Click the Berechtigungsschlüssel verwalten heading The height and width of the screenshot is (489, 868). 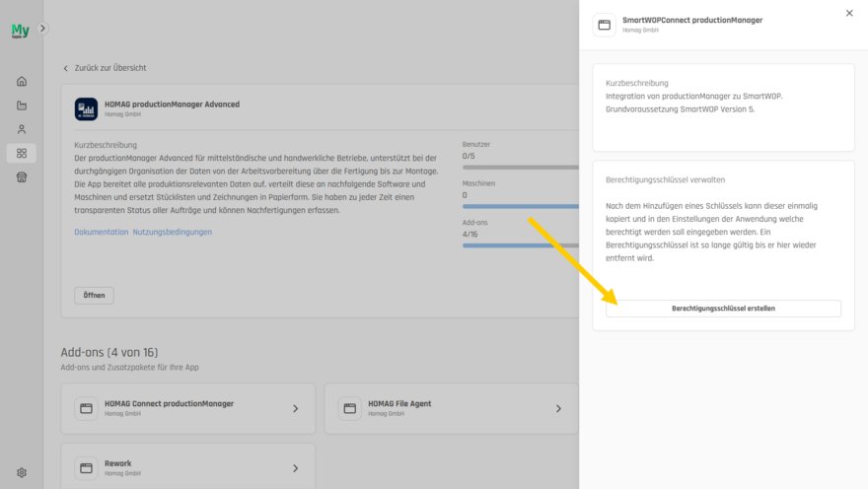(x=665, y=179)
